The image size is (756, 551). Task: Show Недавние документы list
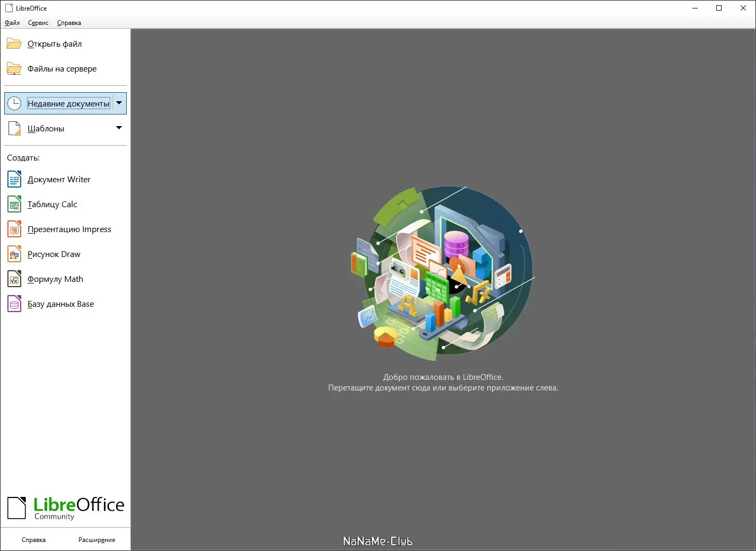[68, 103]
